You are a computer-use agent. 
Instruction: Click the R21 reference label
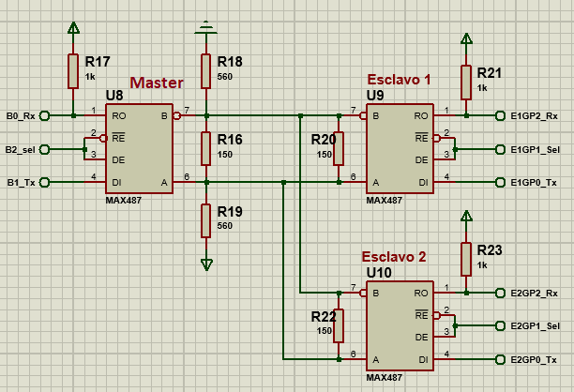click(490, 73)
